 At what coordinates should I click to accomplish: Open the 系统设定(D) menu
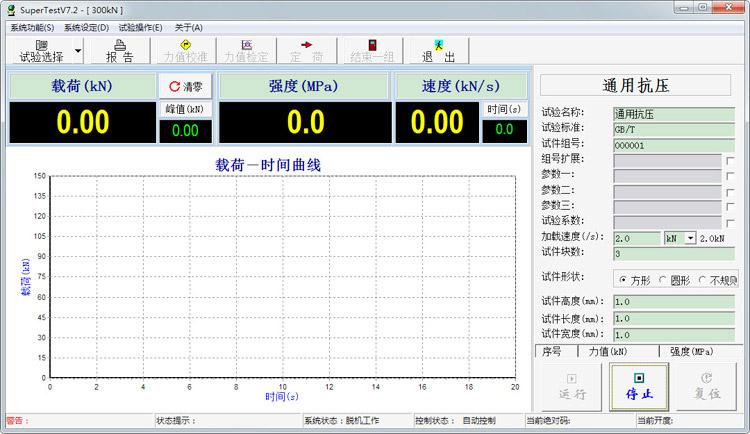(86, 27)
